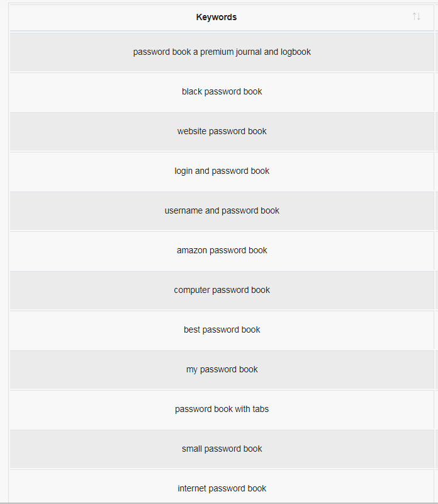This screenshot has height=504, width=438.
Task: Select the 'website password book' keyword
Action: (x=222, y=131)
